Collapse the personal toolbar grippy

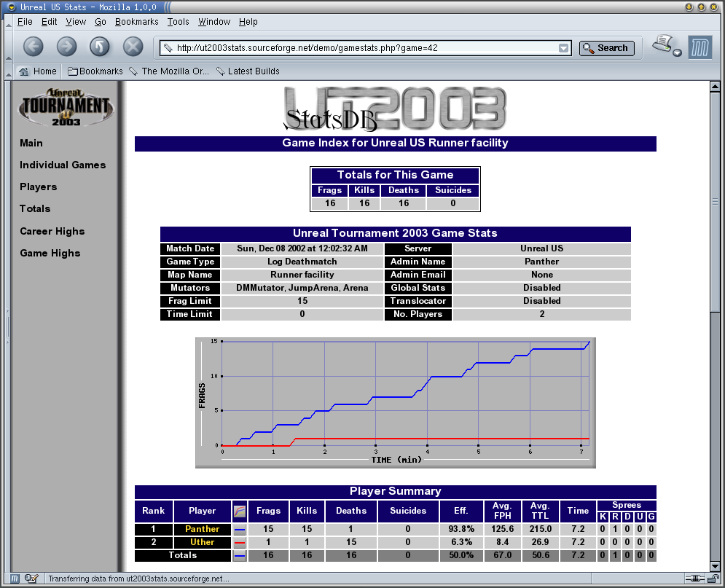[8, 71]
